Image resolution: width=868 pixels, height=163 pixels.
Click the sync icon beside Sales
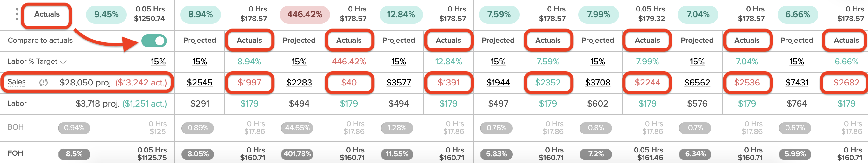coord(44,83)
